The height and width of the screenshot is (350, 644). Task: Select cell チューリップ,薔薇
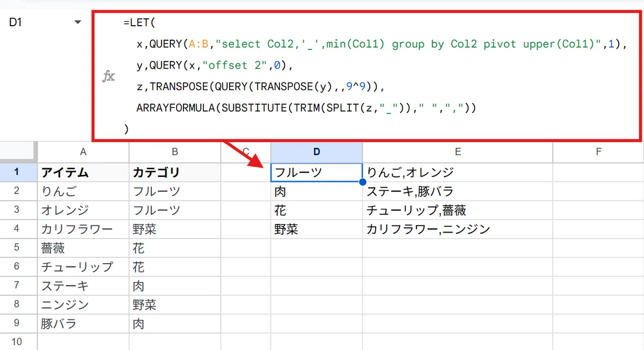pyautogui.click(x=458, y=210)
